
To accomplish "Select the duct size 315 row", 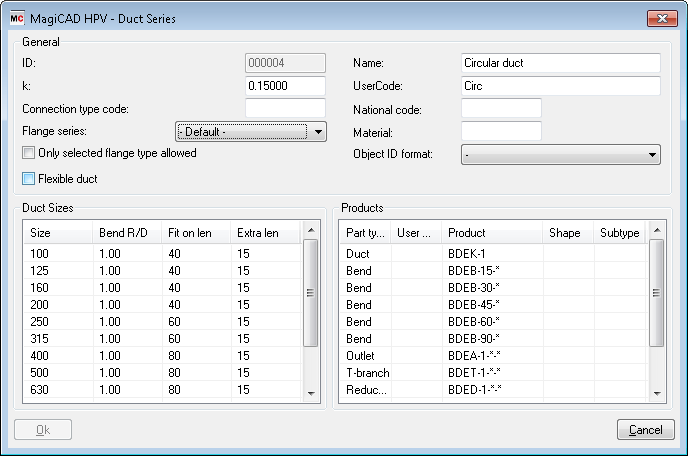I will tap(162, 339).
